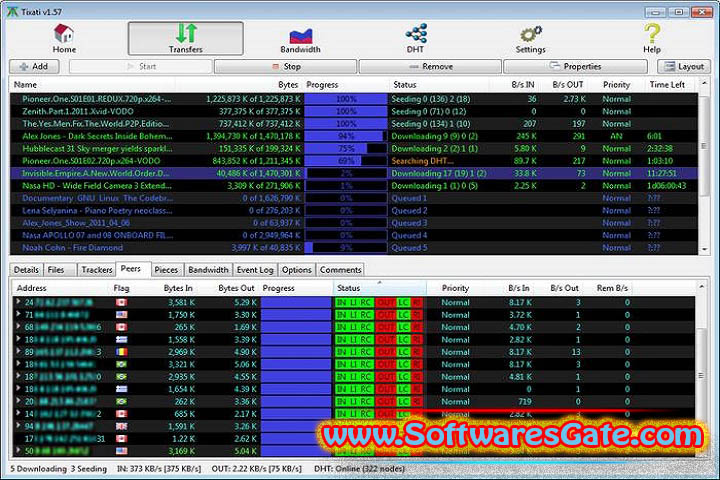Stop the selected transfer
Screen dimensions: 720x480
click(x=286, y=67)
